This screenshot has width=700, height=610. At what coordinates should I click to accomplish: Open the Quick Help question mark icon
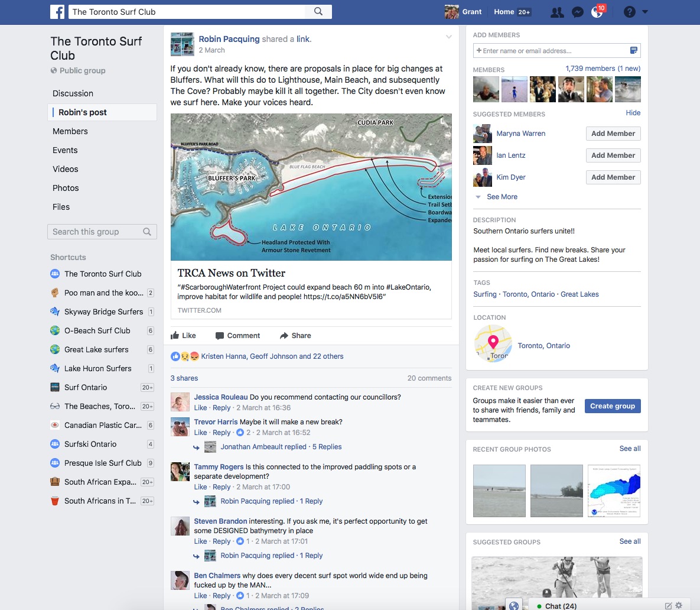(x=629, y=12)
